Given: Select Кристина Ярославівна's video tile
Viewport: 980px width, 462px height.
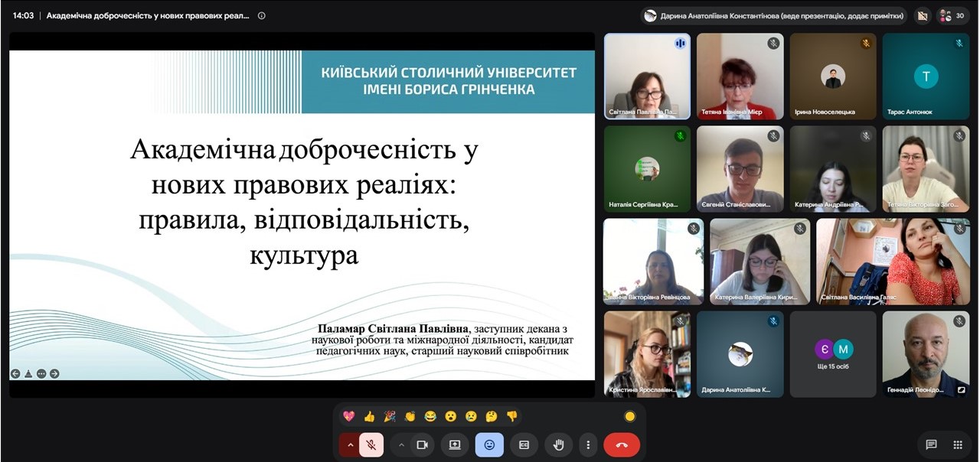Looking at the screenshot, I should (x=647, y=354).
